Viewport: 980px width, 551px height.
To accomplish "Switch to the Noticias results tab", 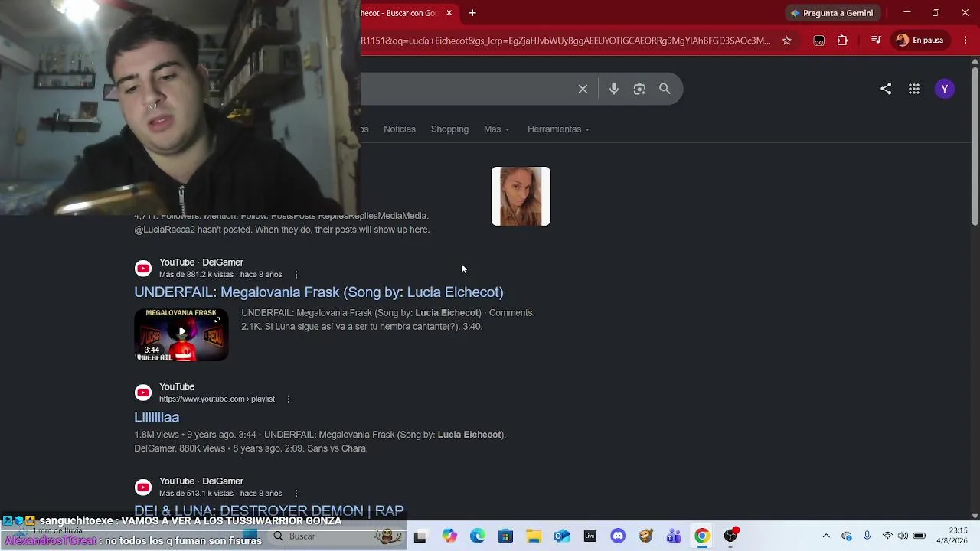I will pyautogui.click(x=400, y=129).
